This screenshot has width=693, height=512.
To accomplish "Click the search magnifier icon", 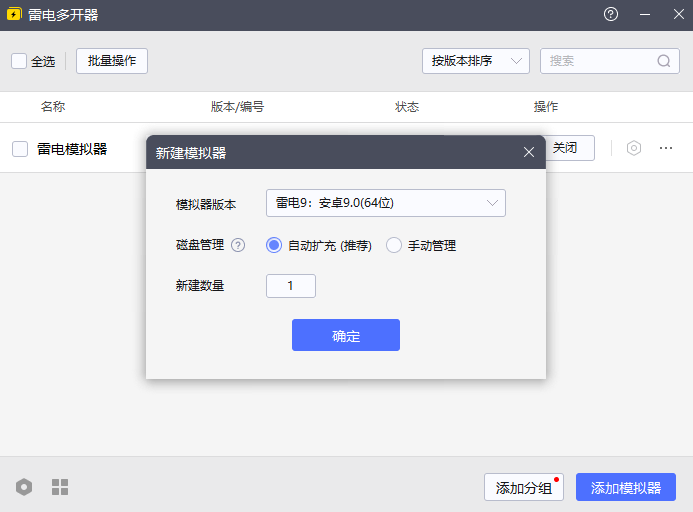I will pyautogui.click(x=664, y=61).
